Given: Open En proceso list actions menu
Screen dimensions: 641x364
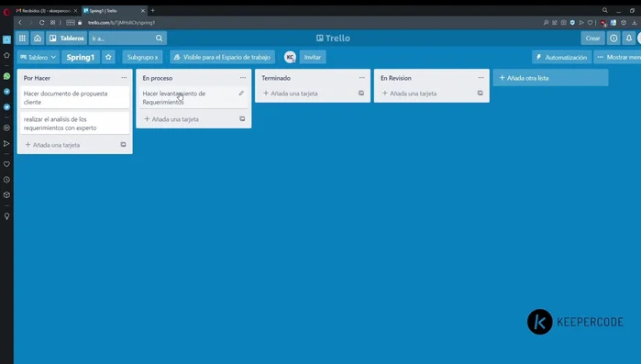Looking at the screenshot, I should (x=243, y=78).
